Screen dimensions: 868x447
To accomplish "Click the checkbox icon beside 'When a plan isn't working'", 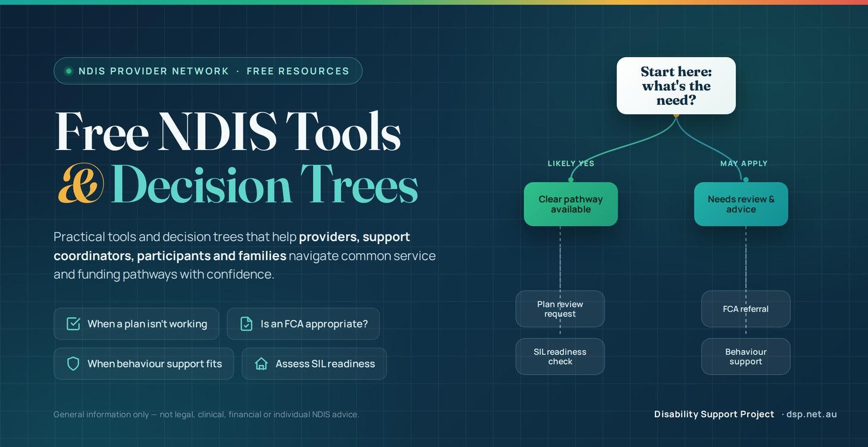I will point(73,324).
